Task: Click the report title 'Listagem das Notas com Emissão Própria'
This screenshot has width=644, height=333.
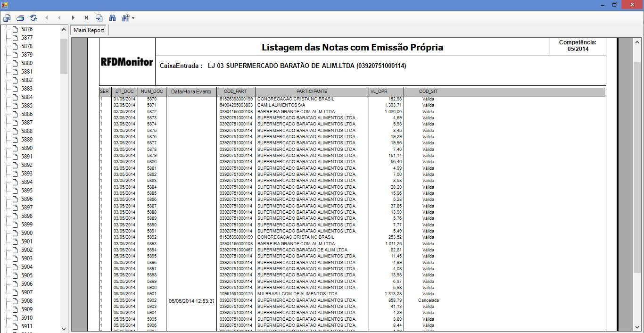Action: click(352, 48)
